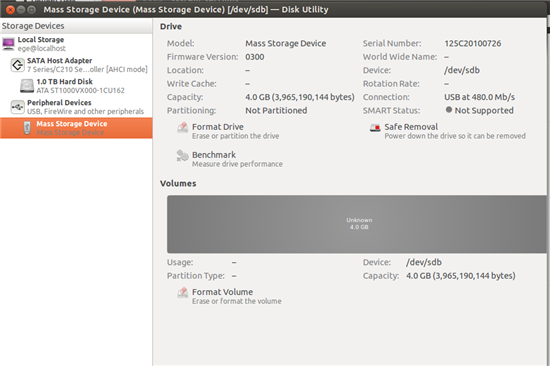Screen dimensions: 550x366
Task: Run the Benchmark drive performance action
Action: (x=230, y=159)
